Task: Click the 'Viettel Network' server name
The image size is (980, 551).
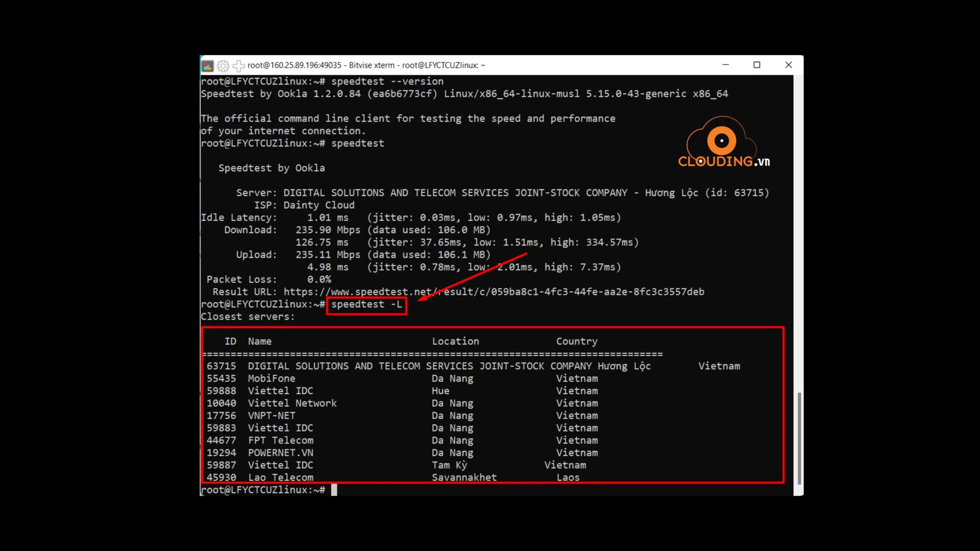Action: [x=292, y=403]
